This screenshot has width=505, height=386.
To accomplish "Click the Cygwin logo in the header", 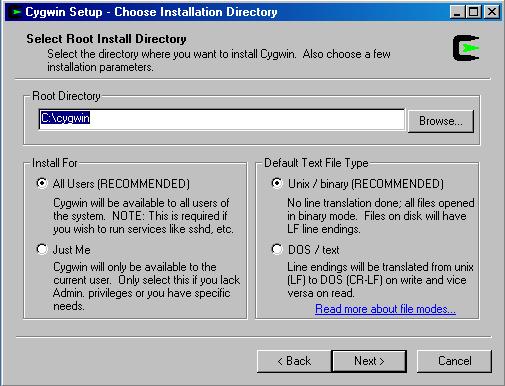I will point(466,48).
